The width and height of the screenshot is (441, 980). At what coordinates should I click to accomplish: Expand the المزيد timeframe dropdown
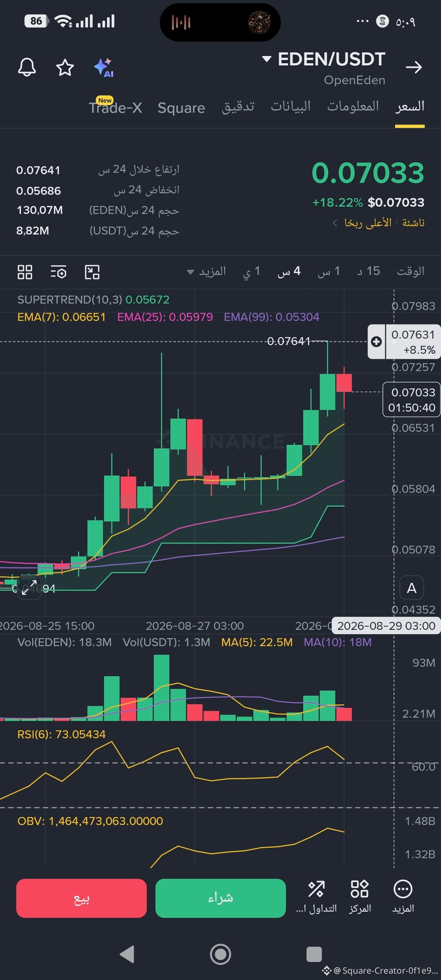(206, 271)
